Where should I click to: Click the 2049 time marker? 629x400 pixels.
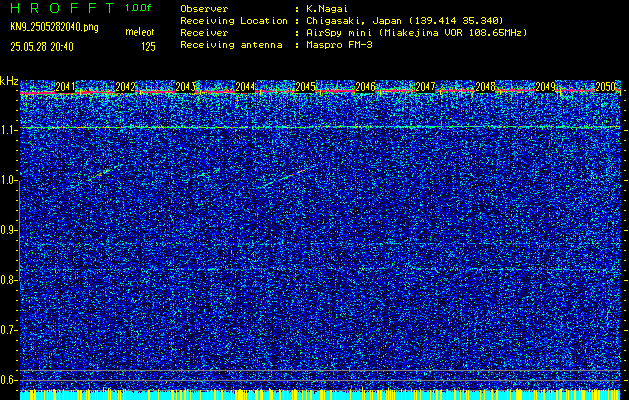545,86
